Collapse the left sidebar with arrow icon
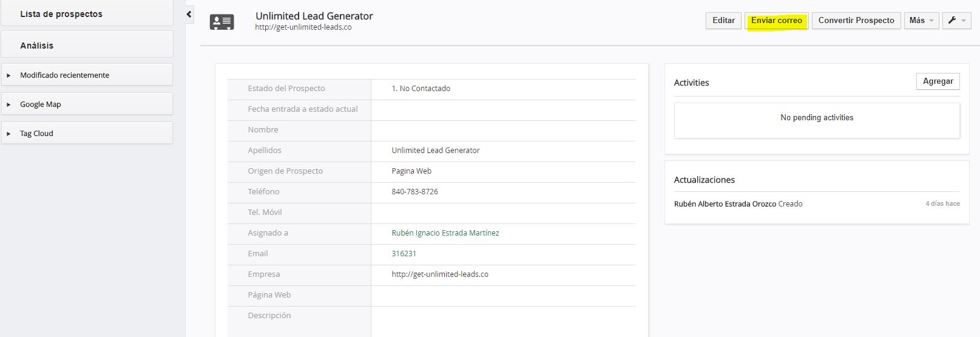 click(x=189, y=14)
